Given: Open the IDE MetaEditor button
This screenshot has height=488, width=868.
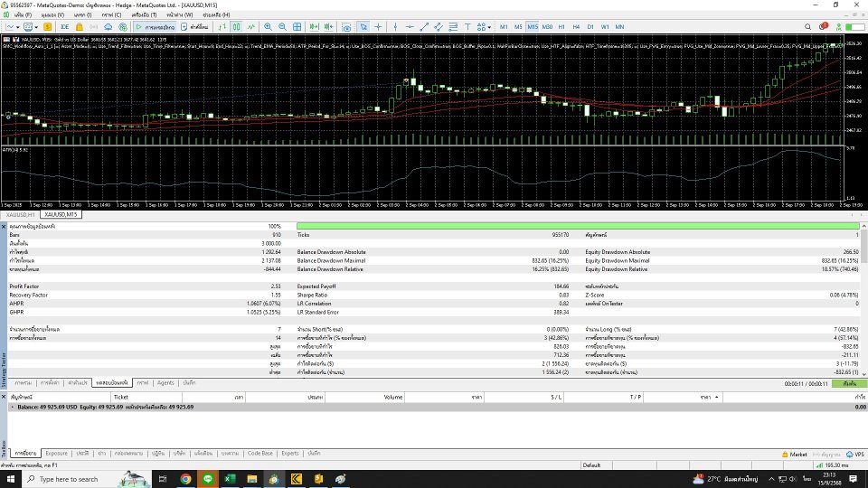Looking at the screenshot, I should [65, 27].
